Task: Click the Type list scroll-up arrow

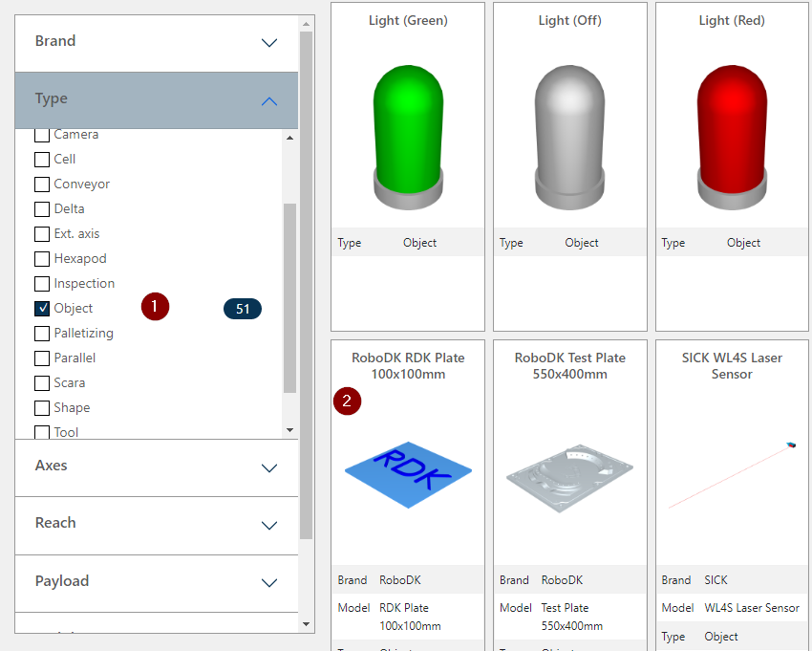Action: pyautogui.click(x=289, y=138)
